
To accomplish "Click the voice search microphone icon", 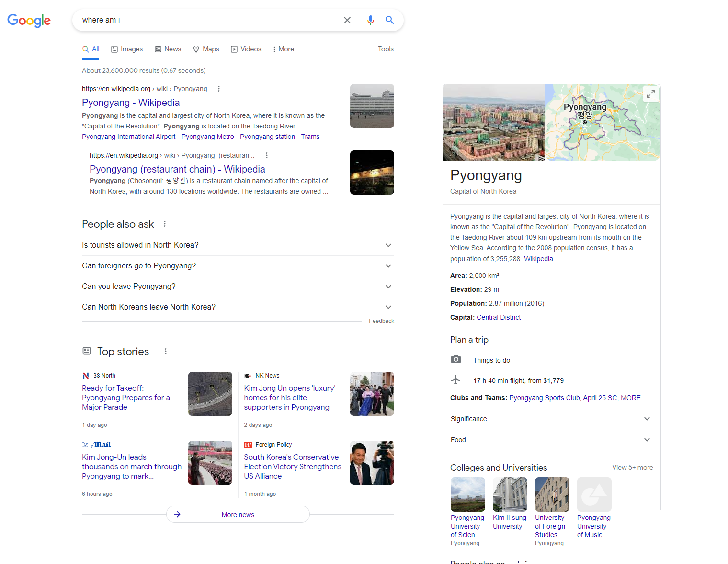I will click(x=370, y=20).
